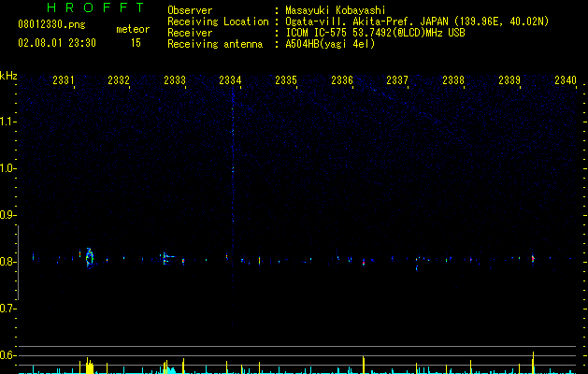Click the 2335 time marker
Image resolution: width=588 pixels, height=374 pixels.
pos(286,79)
